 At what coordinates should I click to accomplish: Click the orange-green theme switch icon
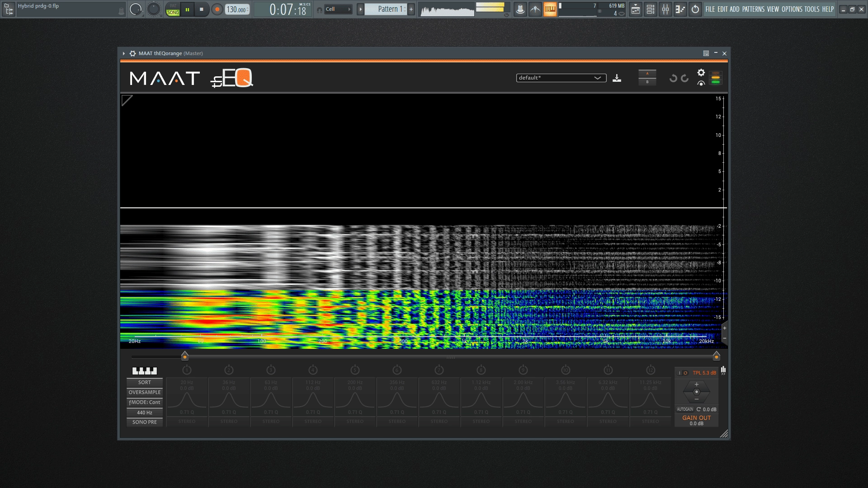point(715,78)
